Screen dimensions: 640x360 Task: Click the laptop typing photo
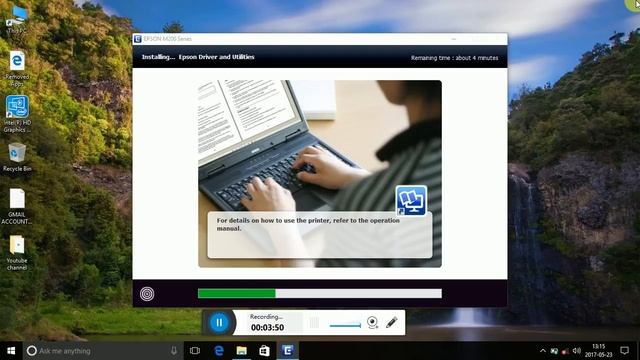320,174
